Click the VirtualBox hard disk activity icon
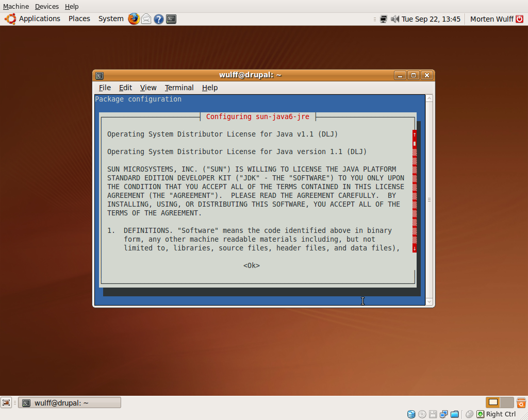The height and width of the screenshot is (420, 528). (x=411, y=414)
